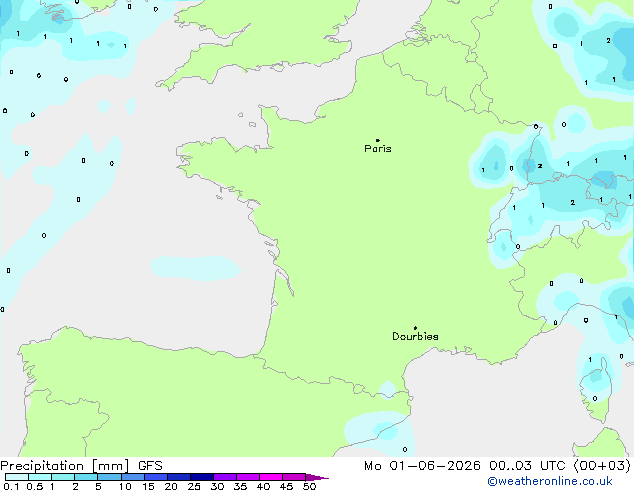Select the 0.5–1 mm legend color swatch
The height and width of the screenshot is (490, 634).
(x=40, y=477)
